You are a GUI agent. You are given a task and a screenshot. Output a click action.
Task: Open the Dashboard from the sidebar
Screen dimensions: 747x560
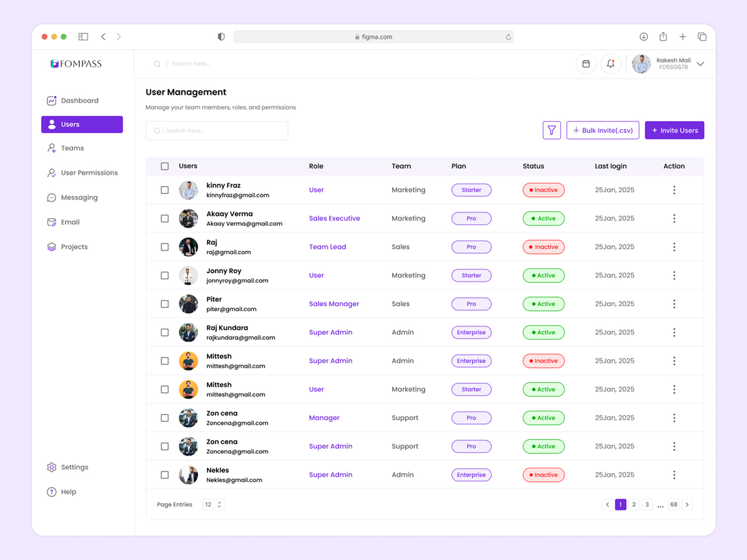79,100
